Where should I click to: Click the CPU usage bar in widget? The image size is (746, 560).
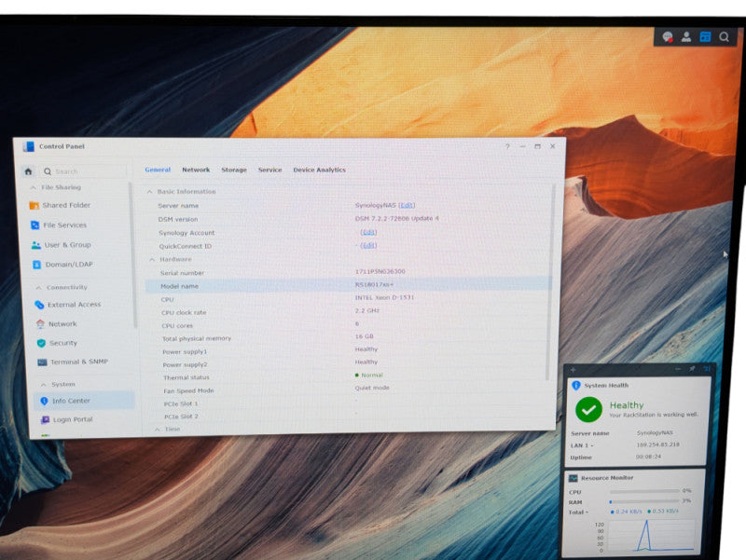click(644, 491)
